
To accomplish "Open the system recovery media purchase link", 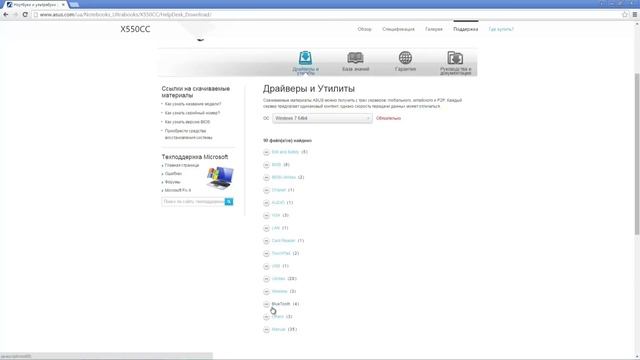I will point(189,134).
